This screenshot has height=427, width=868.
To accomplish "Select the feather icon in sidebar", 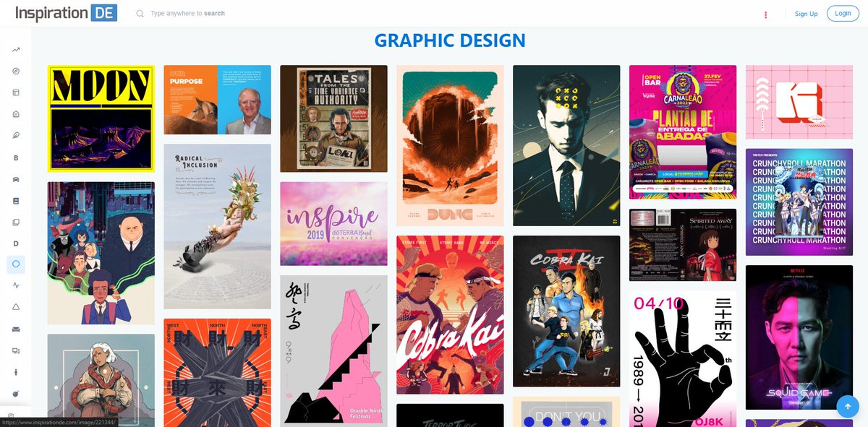I will 16,135.
